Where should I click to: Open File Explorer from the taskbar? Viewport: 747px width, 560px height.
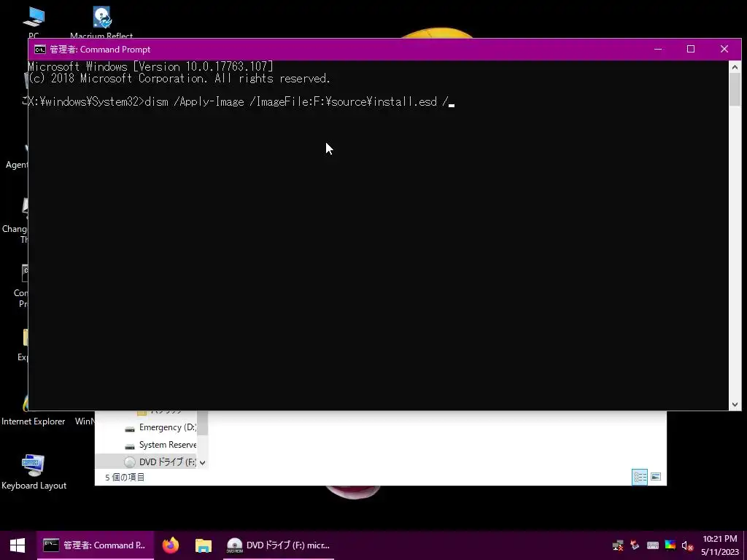point(204,545)
